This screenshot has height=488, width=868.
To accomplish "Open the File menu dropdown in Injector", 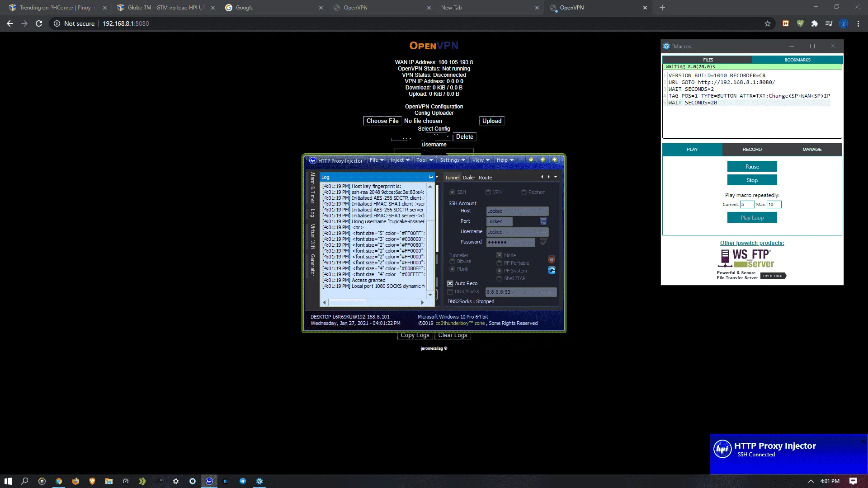I will [377, 160].
